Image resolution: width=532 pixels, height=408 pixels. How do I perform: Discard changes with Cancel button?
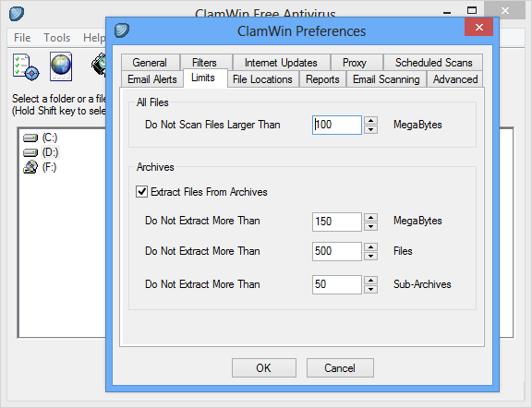pyautogui.click(x=340, y=367)
